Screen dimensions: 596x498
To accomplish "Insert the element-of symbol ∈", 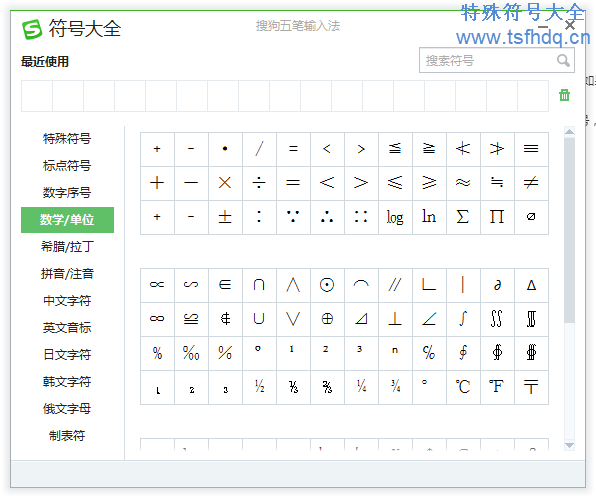I will click(225, 285).
